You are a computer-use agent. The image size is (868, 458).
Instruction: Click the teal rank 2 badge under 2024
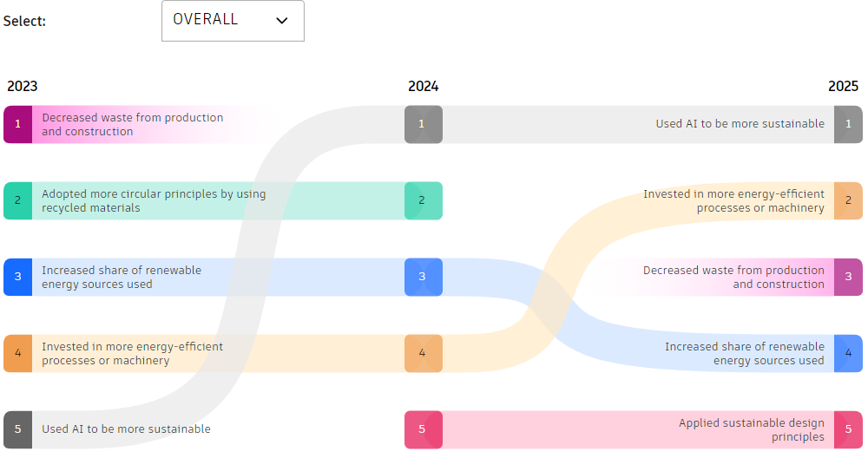pyautogui.click(x=423, y=200)
